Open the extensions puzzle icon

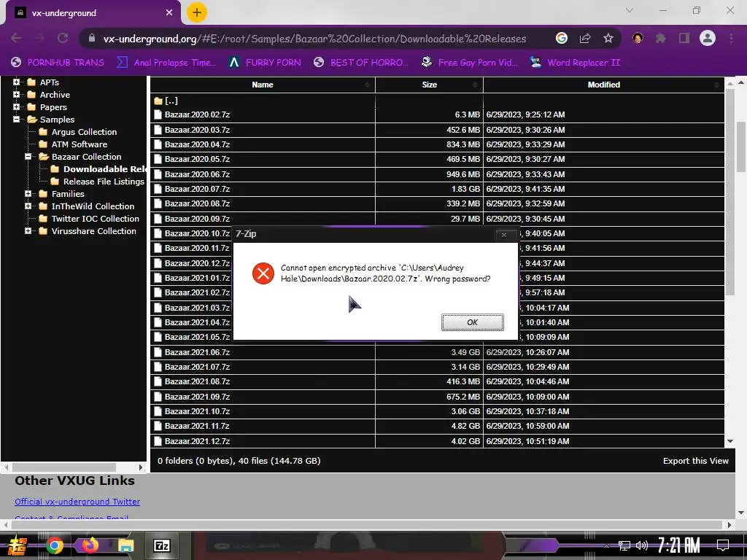coord(661,38)
